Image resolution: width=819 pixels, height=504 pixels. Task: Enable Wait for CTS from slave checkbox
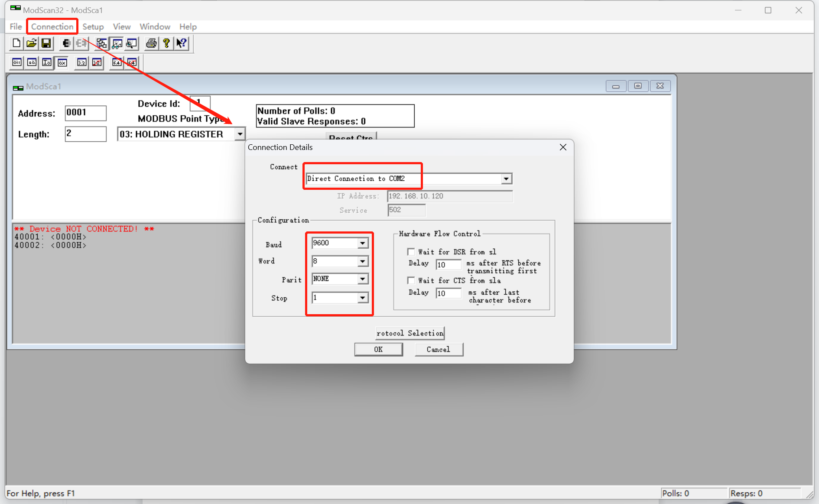click(411, 280)
